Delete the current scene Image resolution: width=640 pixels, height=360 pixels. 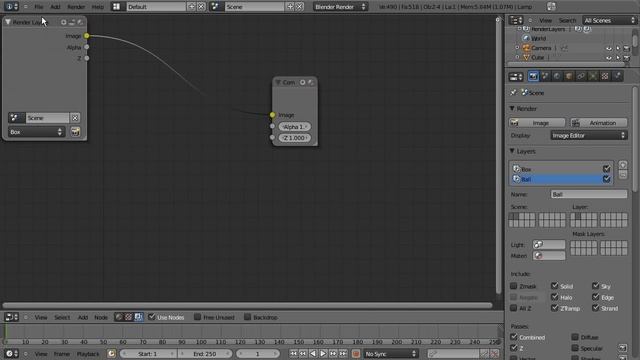(300, 7)
